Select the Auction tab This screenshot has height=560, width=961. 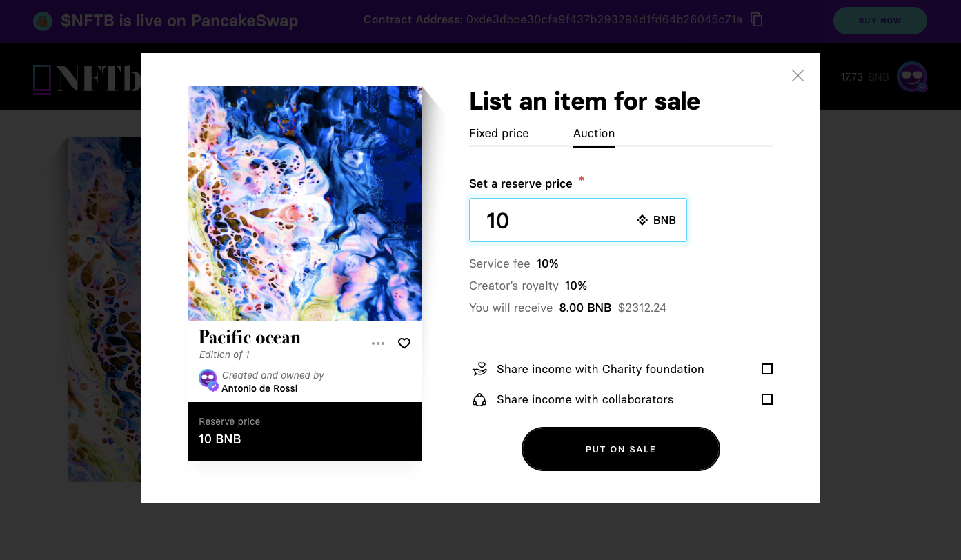pyautogui.click(x=594, y=133)
